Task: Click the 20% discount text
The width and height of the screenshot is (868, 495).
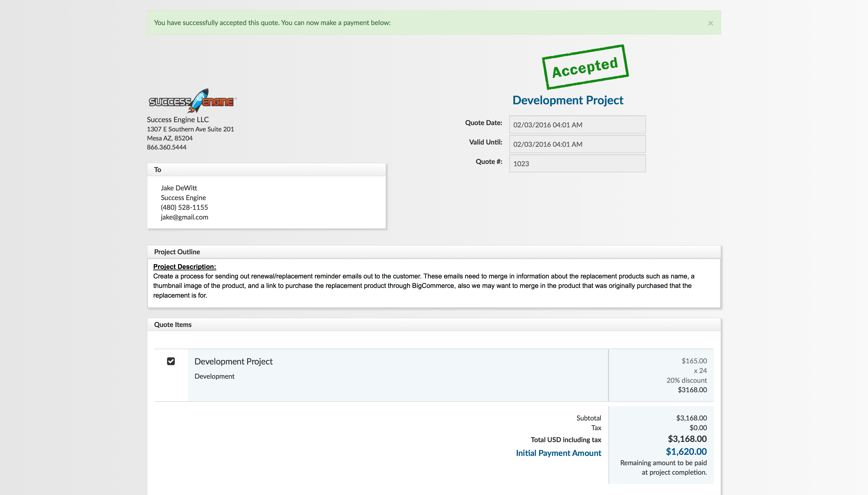Action: click(x=686, y=380)
